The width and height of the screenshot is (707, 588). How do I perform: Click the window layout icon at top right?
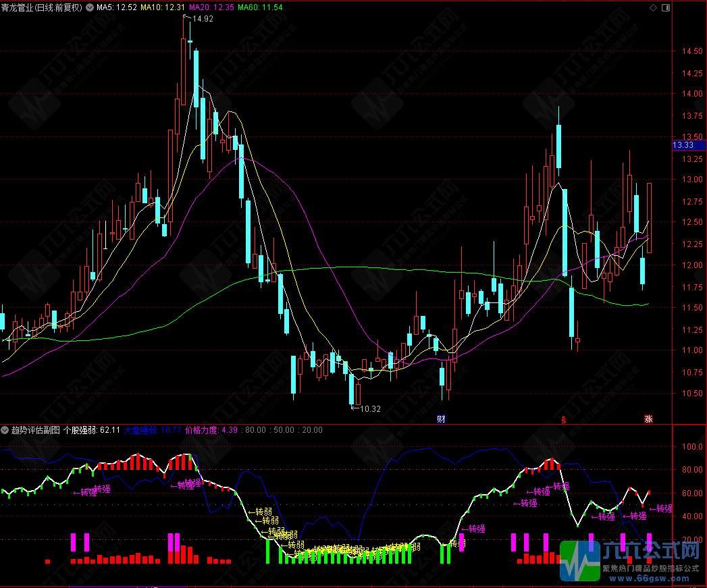click(x=666, y=7)
